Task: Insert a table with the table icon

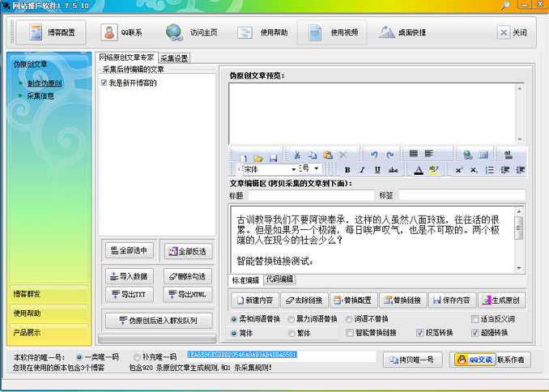Action: pyautogui.click(x=483, y=155)
